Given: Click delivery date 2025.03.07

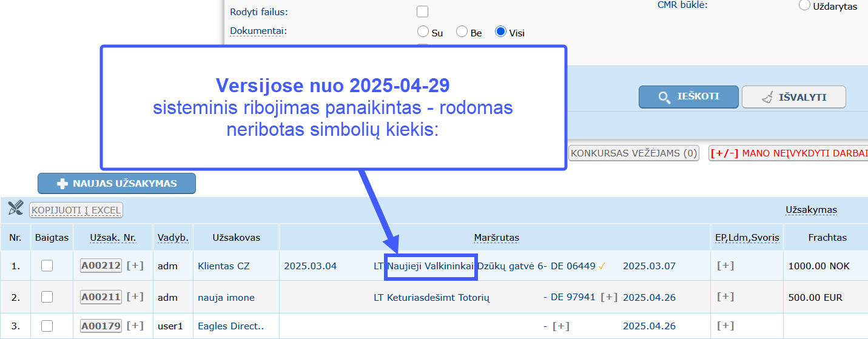Looking at the screenshot, I should [649, 266].
